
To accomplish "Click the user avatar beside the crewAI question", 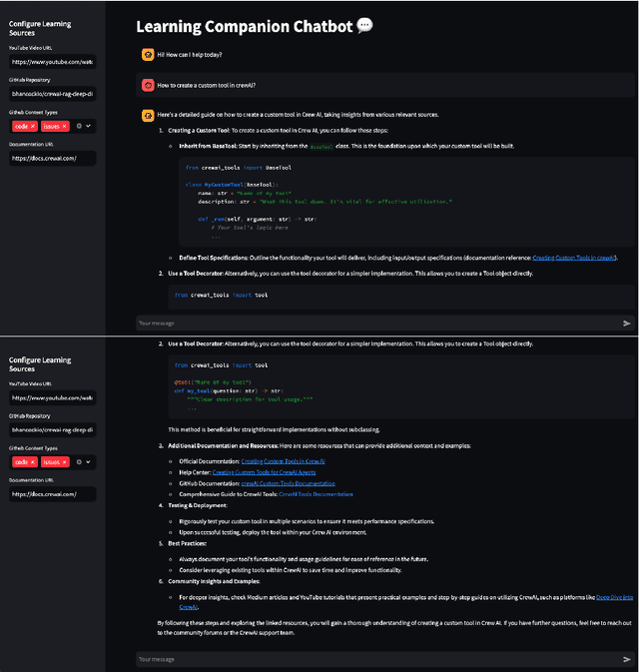I will coord(147,85).
